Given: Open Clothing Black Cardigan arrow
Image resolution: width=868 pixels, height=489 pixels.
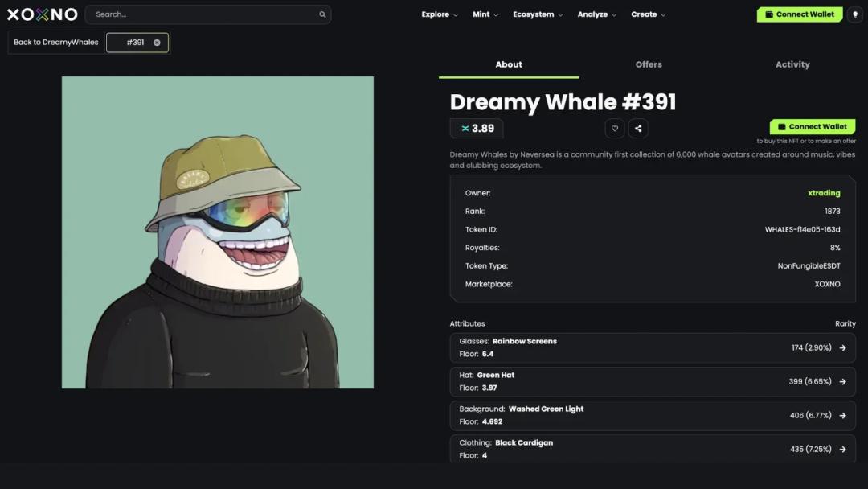Looking at the screenshot, I should coord(842,449).
